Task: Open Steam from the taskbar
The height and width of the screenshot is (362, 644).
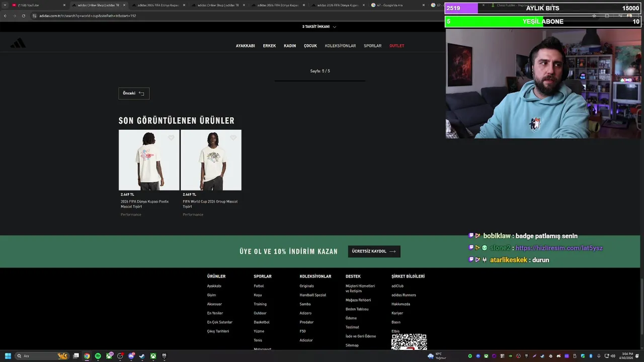Action: coord(142,356)
